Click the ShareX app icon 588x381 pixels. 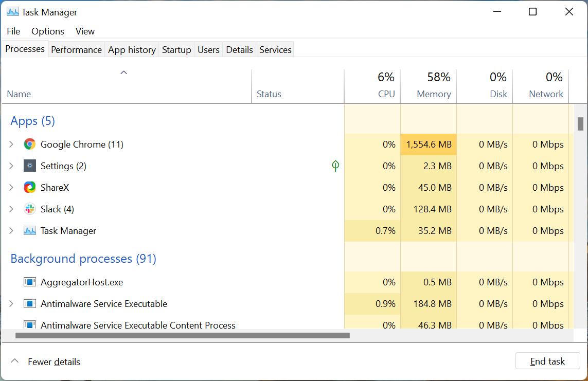30,188
